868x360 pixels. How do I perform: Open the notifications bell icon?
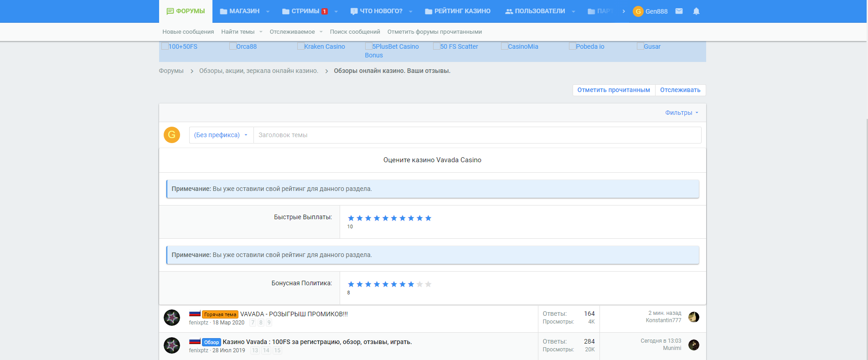click(x=696, y=11)
